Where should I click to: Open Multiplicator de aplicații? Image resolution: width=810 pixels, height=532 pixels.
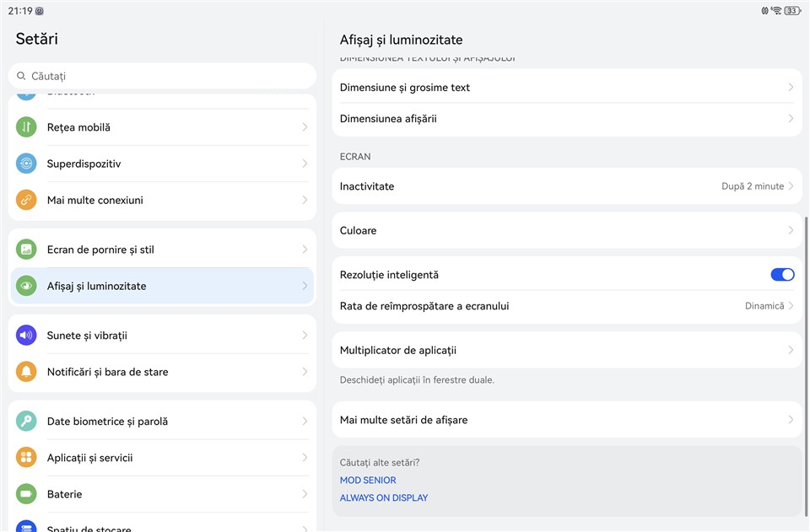pyautogui.click(x=566, y=350)
